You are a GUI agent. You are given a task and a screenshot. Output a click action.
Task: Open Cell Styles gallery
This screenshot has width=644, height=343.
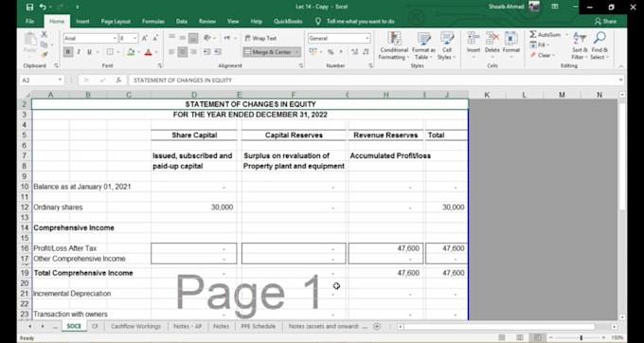pyautogui.click(x=447, y=45)
